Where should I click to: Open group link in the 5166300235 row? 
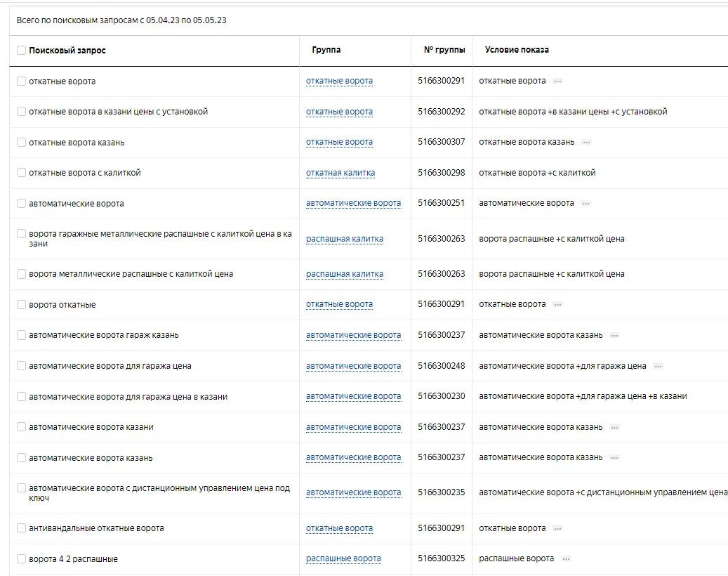pyautogui.click(x=353, y=492)
